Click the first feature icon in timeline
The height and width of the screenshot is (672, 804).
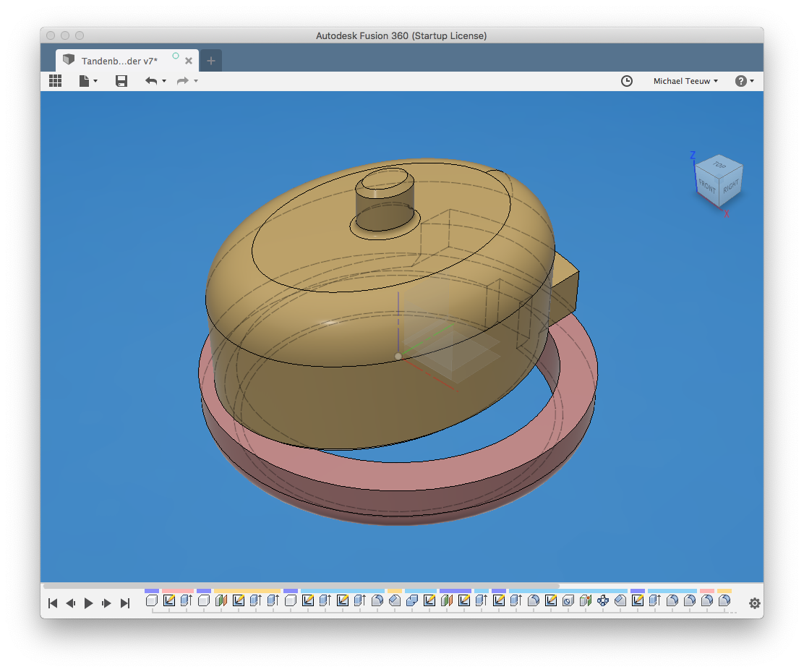click(152, 600)
